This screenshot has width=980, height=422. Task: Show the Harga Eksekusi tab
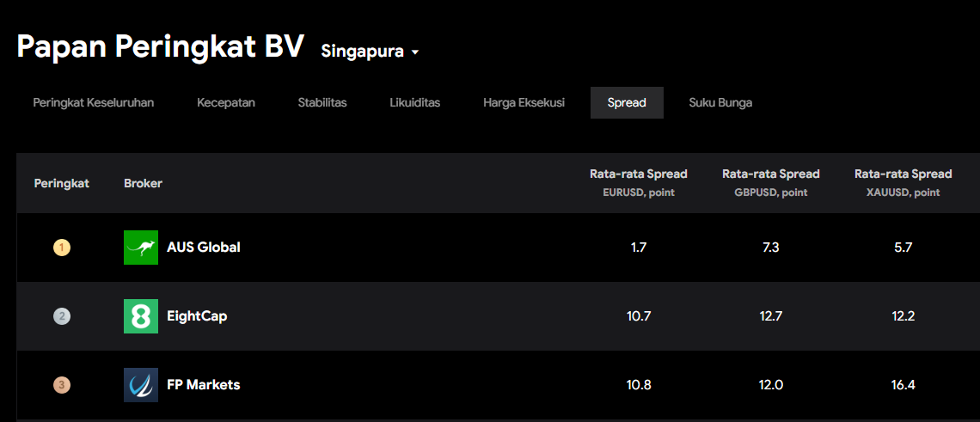point(524,103)
